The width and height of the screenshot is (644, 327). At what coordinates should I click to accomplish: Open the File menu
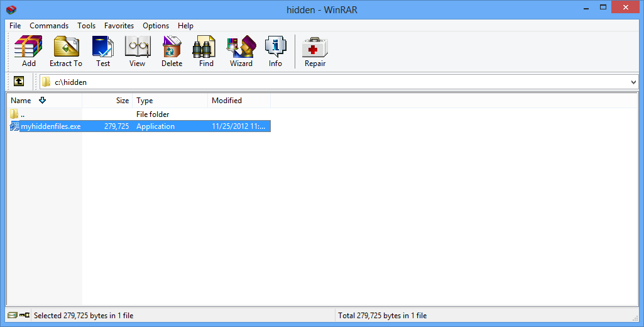[15, 26]
